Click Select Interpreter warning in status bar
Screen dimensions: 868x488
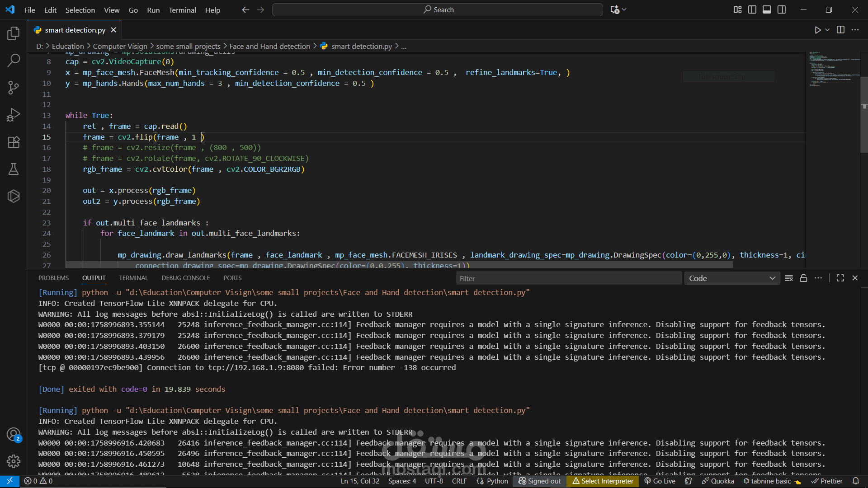603,481
